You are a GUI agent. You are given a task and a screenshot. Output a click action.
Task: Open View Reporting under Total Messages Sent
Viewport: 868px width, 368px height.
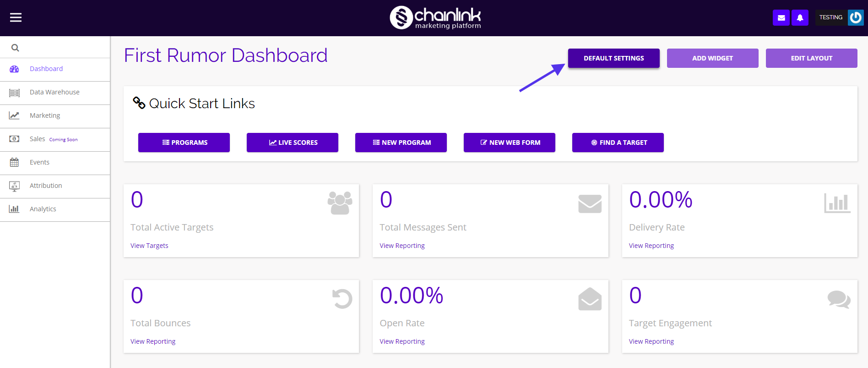[x=402, y=246]
